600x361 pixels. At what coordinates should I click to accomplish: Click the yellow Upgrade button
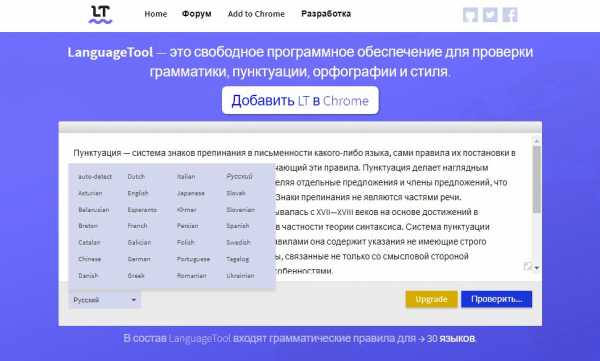tap(431, 299)
